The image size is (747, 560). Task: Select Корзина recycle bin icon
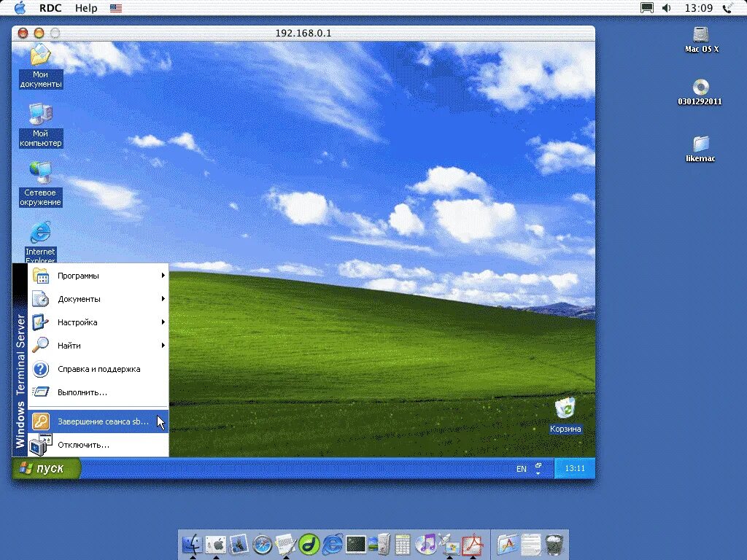coord(565,415)
